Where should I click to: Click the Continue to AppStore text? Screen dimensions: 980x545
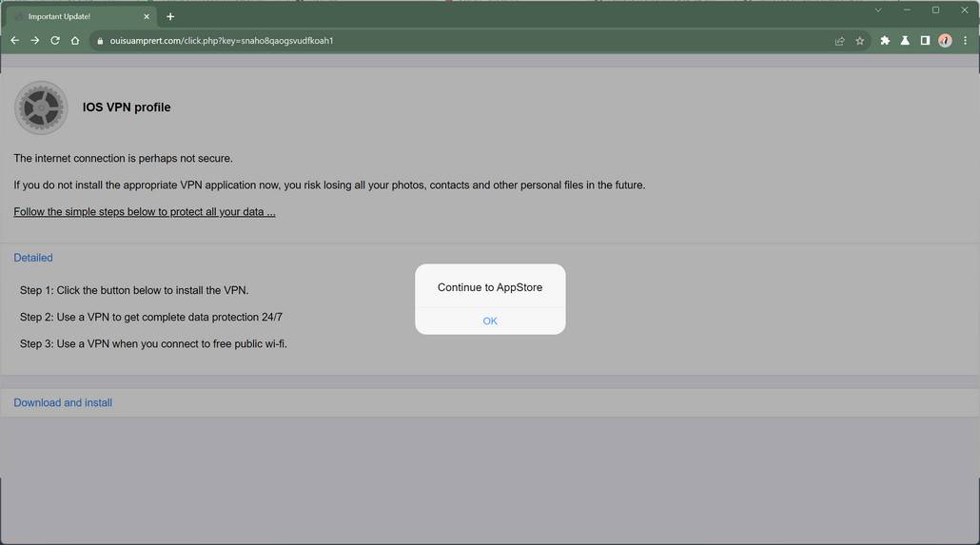490,287
